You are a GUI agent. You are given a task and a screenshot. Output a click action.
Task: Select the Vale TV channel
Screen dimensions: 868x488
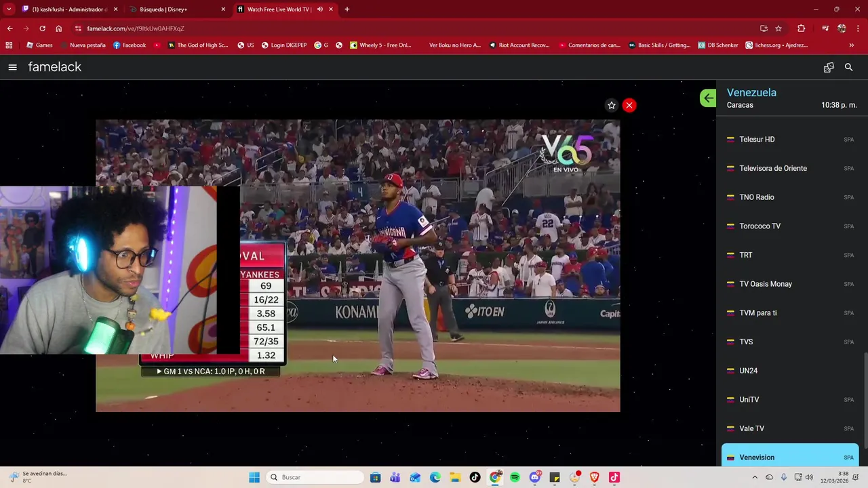790,428
